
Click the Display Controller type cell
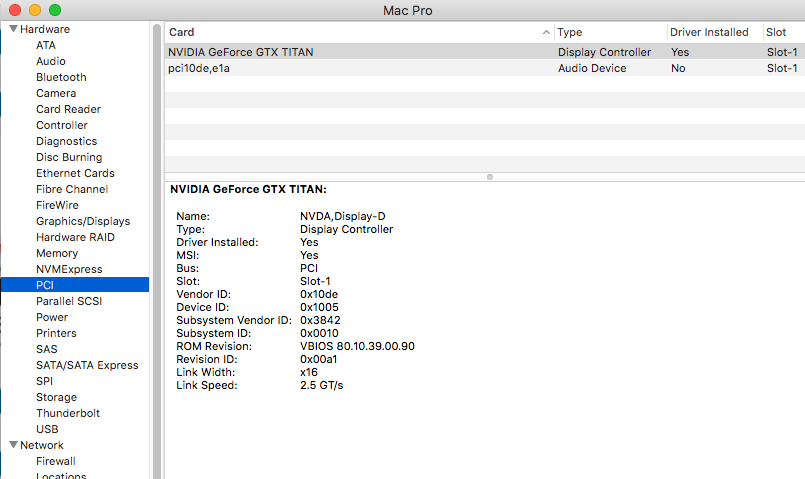[604, 52]
